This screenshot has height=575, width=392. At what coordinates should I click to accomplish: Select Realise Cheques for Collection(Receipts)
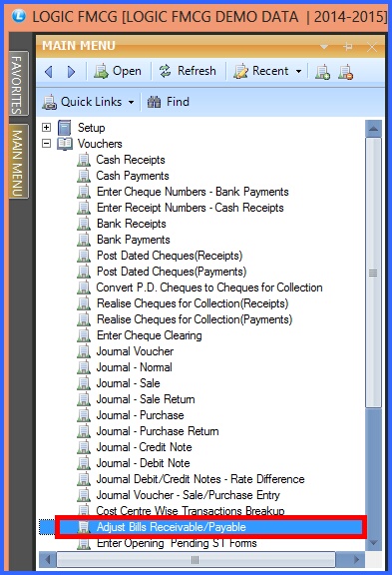coord(193,303)
